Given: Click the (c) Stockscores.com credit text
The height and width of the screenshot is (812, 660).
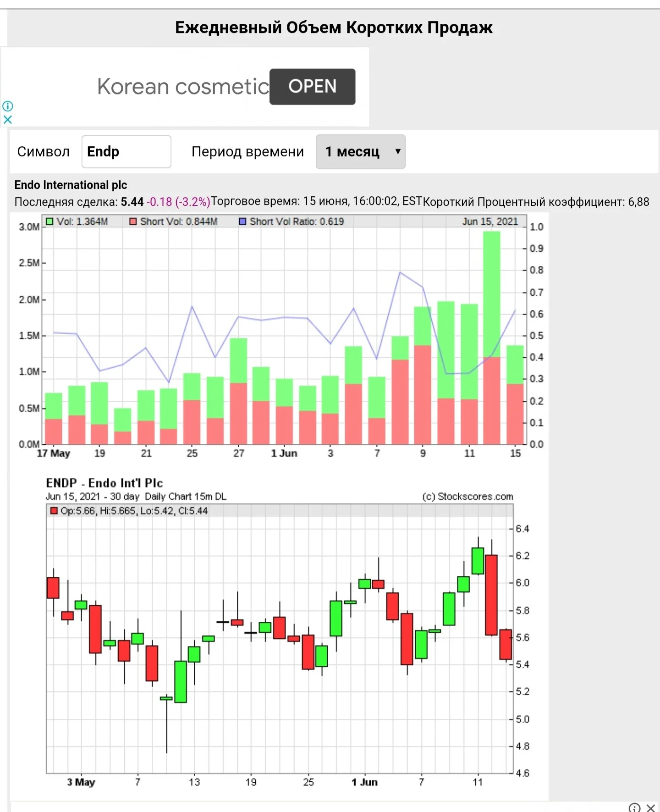Looking at the screenshot, I should tap(467, 497).
